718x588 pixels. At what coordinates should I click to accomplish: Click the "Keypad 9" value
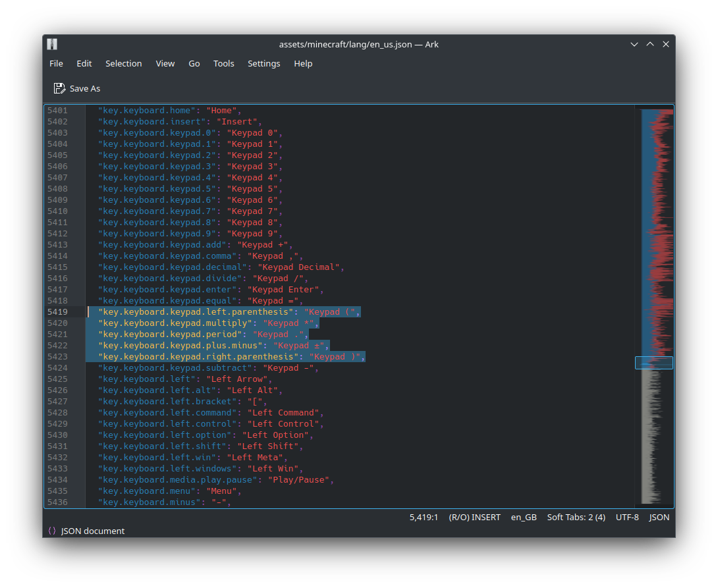(252, 234)
